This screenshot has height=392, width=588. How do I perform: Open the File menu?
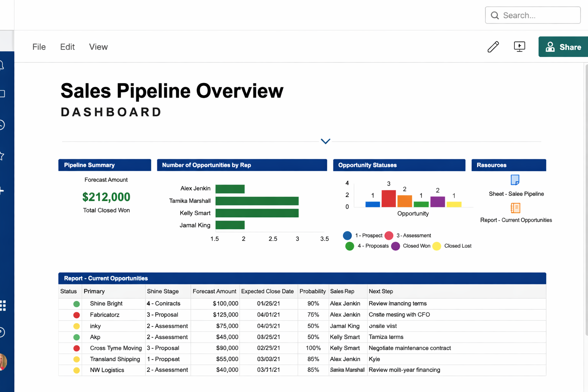pos(39,47)
